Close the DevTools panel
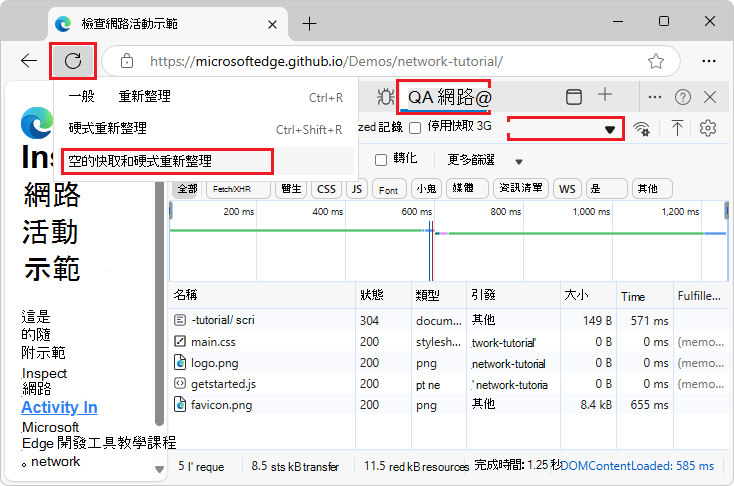This screenshot has height=486, width=734. tap(710, 97)
